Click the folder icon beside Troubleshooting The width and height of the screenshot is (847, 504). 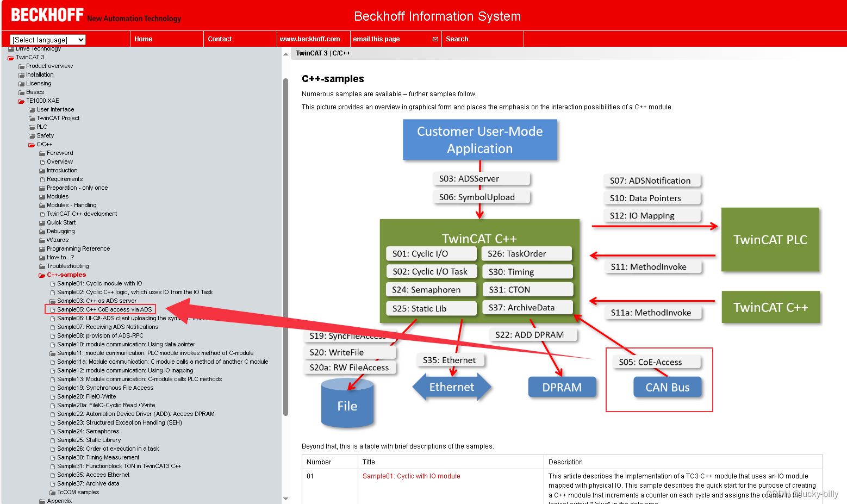coord(42,266)
